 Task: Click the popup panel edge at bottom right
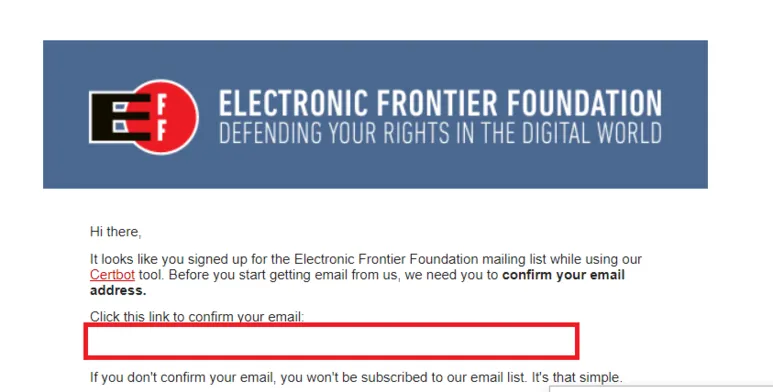tap(661, 389)
